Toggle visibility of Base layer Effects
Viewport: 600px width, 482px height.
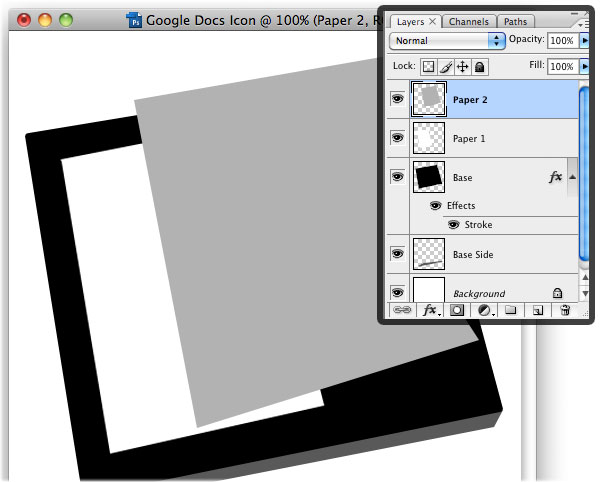point(435,205)
